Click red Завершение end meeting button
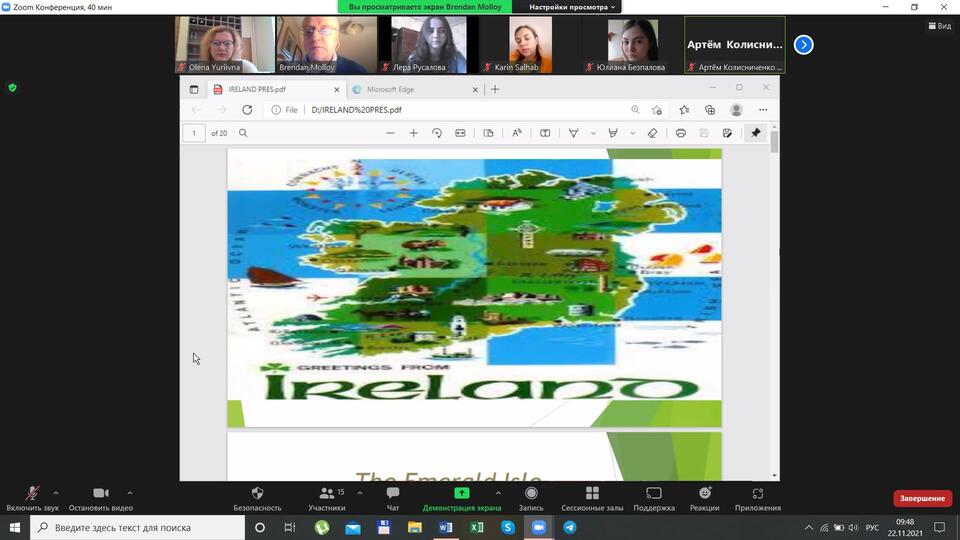 [923, 498]
